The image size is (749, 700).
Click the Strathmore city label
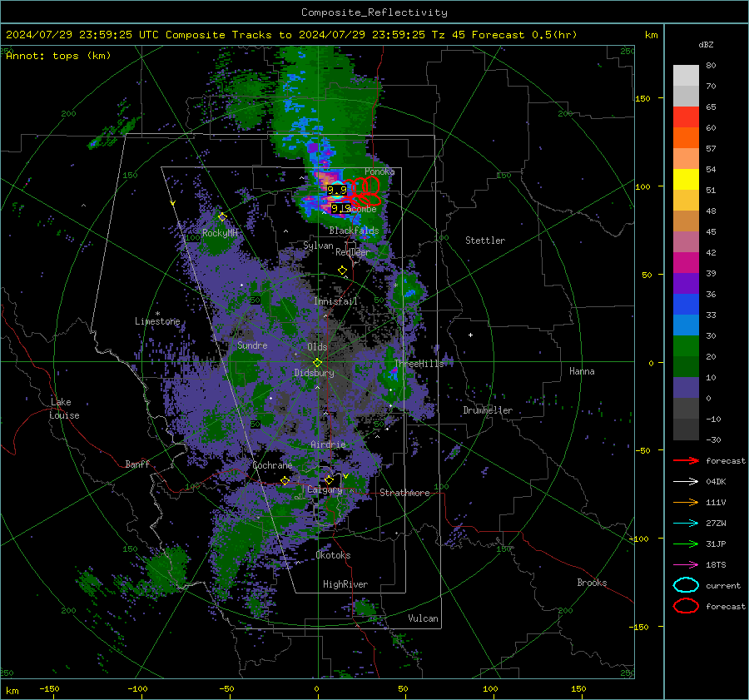coord(405,493)
